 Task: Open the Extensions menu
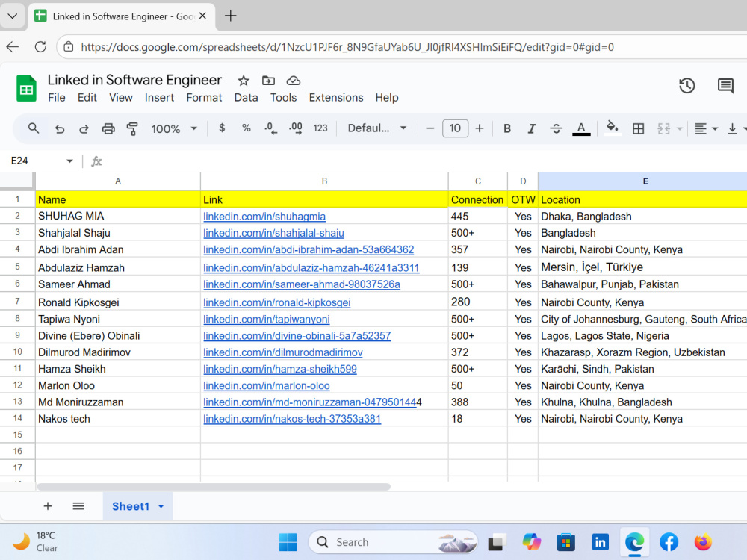point(336,98)
